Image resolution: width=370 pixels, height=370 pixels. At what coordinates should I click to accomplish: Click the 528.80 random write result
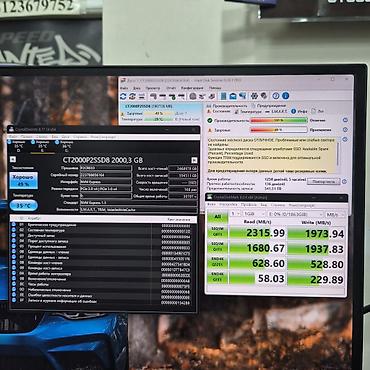point(327,264)
